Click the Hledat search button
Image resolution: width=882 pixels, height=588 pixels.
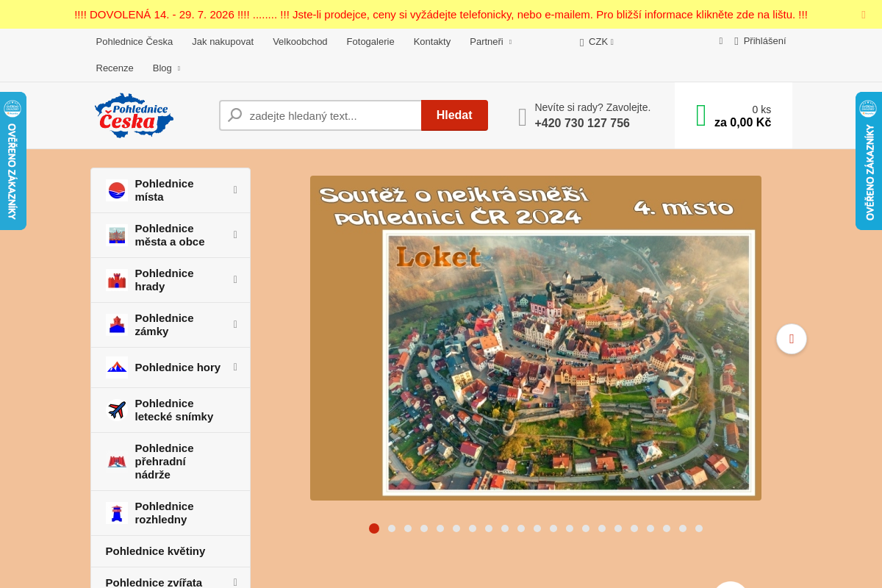pyautogui.click(x=454, y=115)
